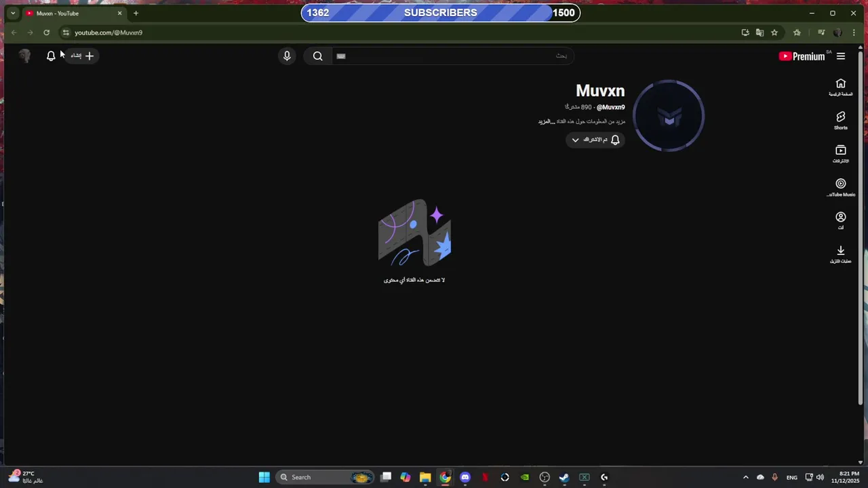Bookmark this tab with the star
Image resolution: width=868 pixels, height=488 pixels.
(774, 33)
